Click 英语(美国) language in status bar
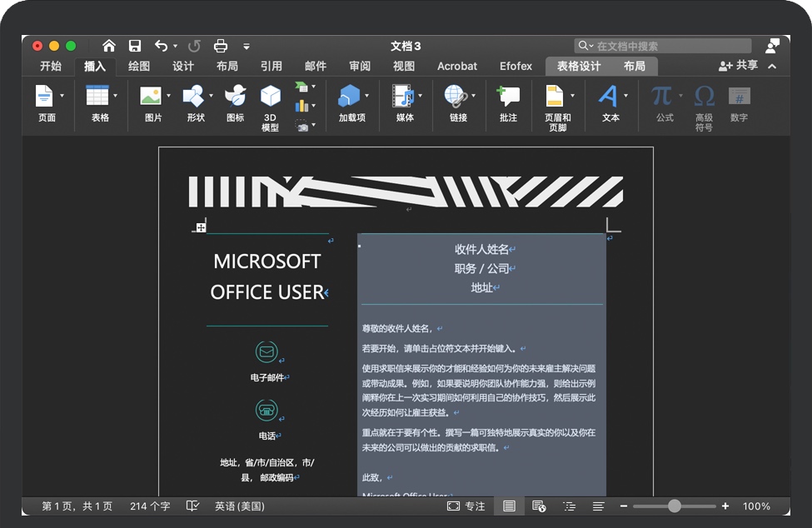 [239, 506]
